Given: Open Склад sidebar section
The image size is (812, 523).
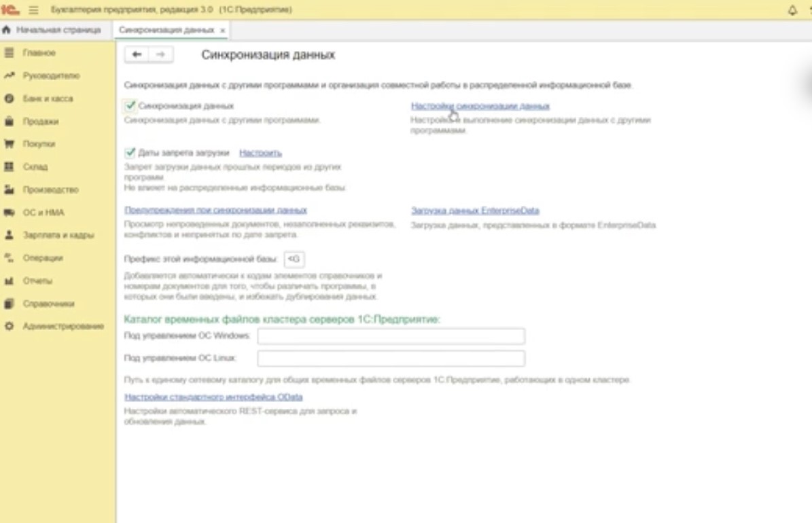Looking at the screenshot, I should [35, 167].
